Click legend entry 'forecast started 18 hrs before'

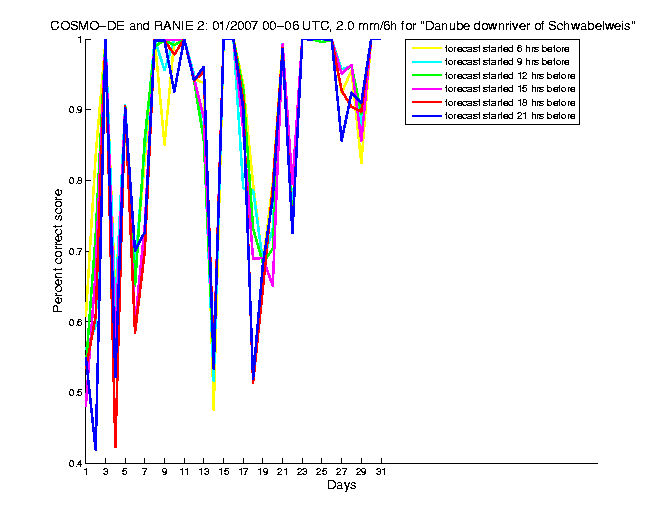tap(510, 103)
